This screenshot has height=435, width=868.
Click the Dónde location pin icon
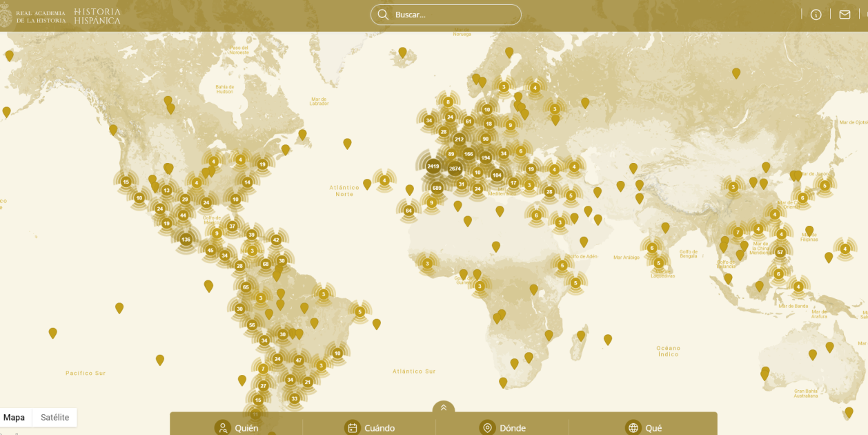(487, 427)
